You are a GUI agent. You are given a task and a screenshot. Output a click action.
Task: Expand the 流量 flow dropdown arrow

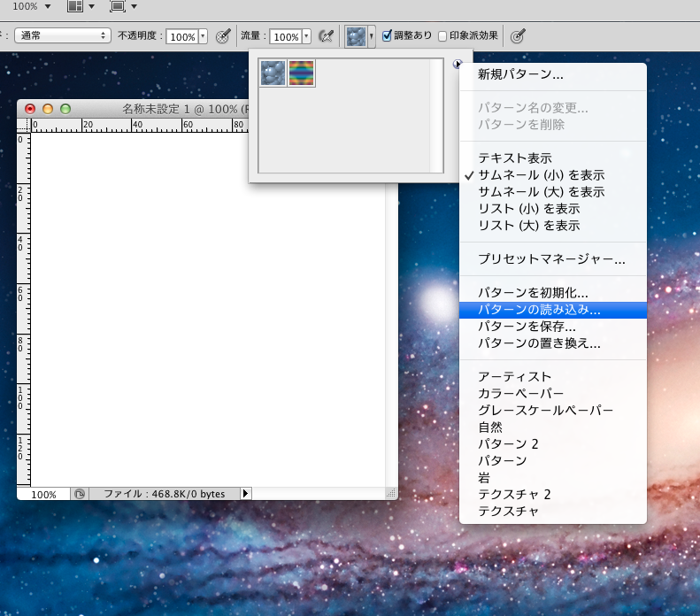306,36
